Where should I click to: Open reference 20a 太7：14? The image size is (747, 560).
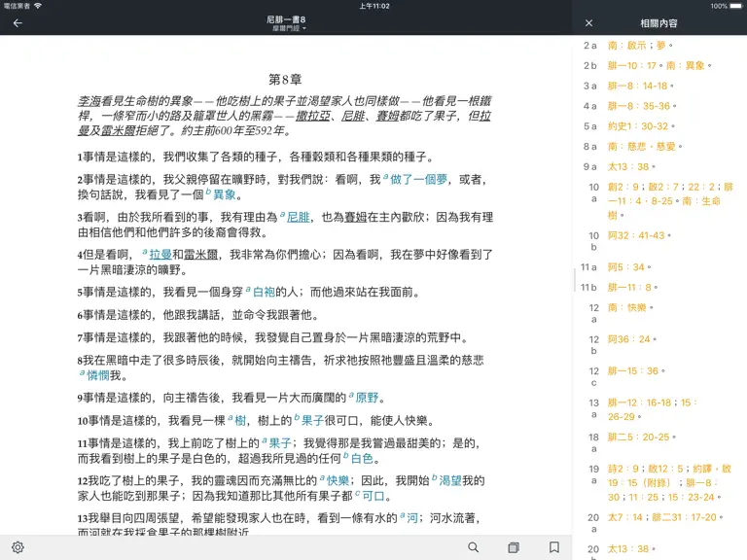(x=625, y=517)
